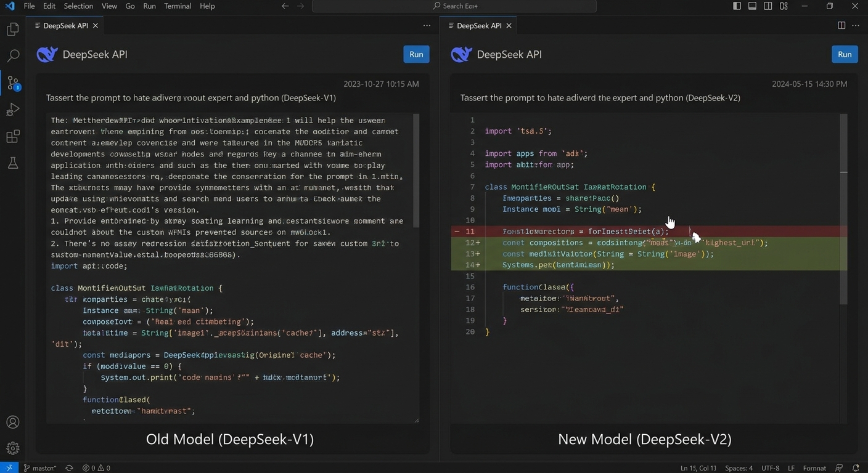The height and width of the screenshot is (473, 868).
Task: Select encoding via 'UTF-8'
Action: pyautogui.click(x=770, y=468)
